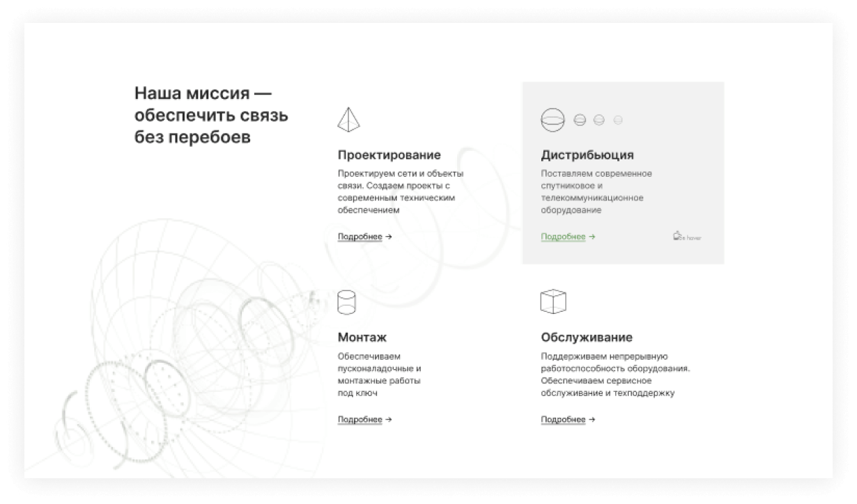The width and height of the screenshot is (857, 504).
Task: Select the Дистрибьюция card title
Action: click(587, 155)
